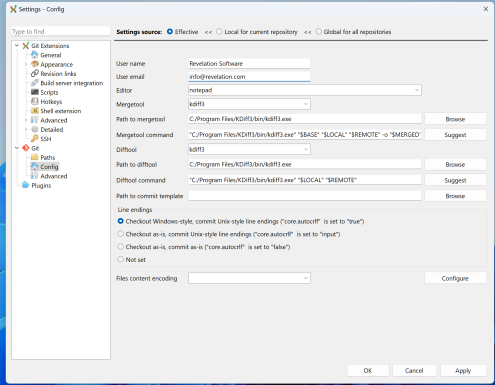Select the Hotkeys icon in tree
The image size is (495, 385).
click(x=35, y=101)
